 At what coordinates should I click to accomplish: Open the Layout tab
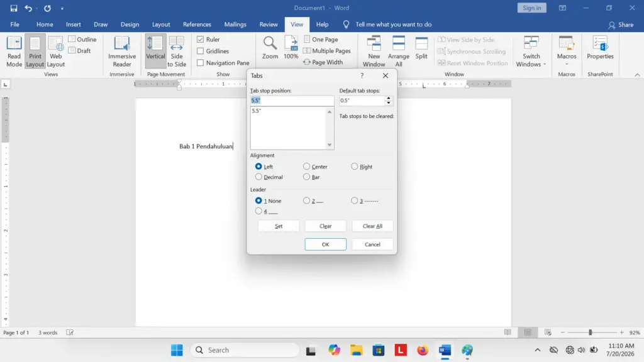click(x=161, y=25)
